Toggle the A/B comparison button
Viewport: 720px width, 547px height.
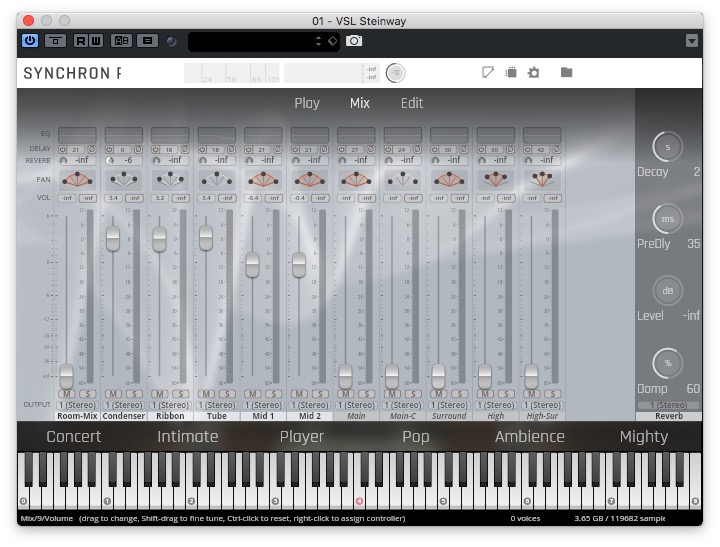pos(121,41)
